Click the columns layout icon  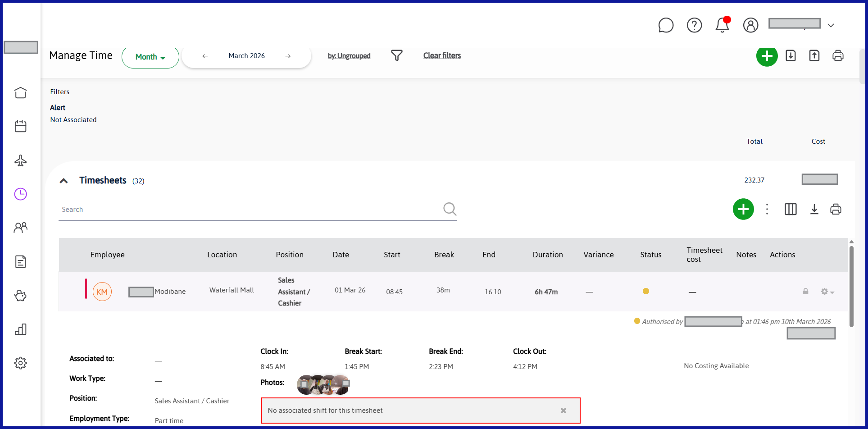791,209
